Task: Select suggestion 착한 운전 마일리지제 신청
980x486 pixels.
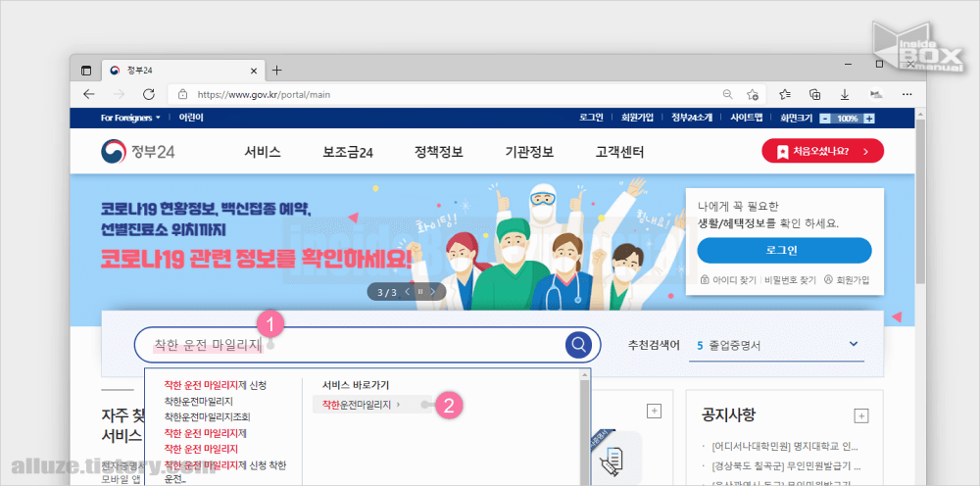Action: pos(215,385)
